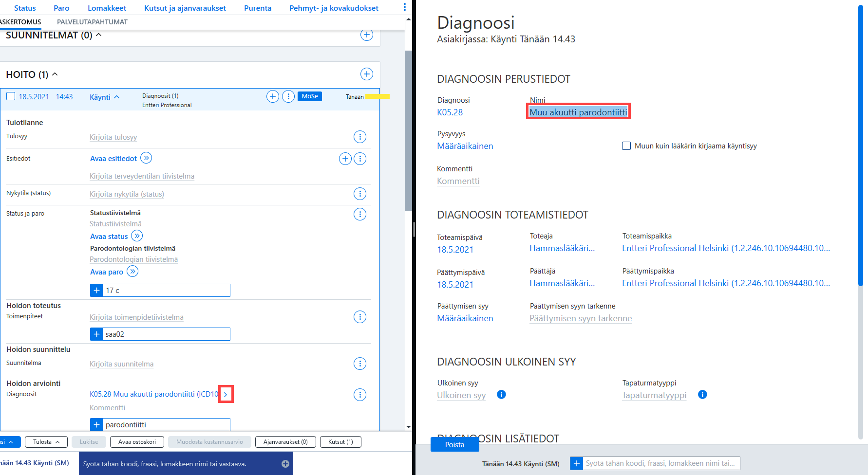
Task: Open the Tulosyy row options menu
Action: point(360,137)
